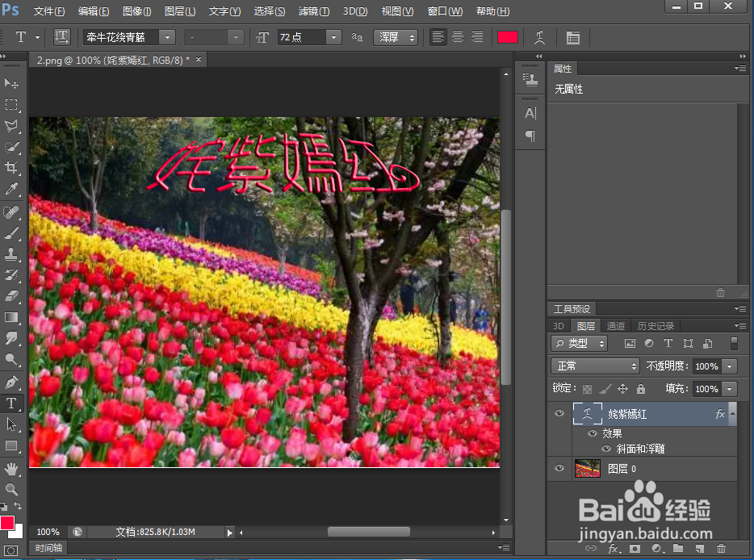
Task: Open the anti-aliasing 浑厚 dropdown
Action: 396,37
